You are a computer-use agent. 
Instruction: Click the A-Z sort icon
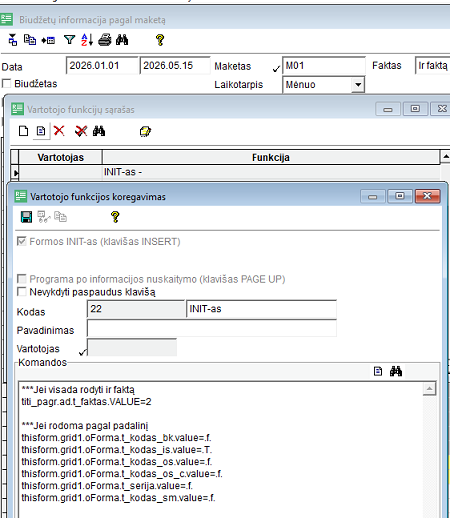[87, 40]
